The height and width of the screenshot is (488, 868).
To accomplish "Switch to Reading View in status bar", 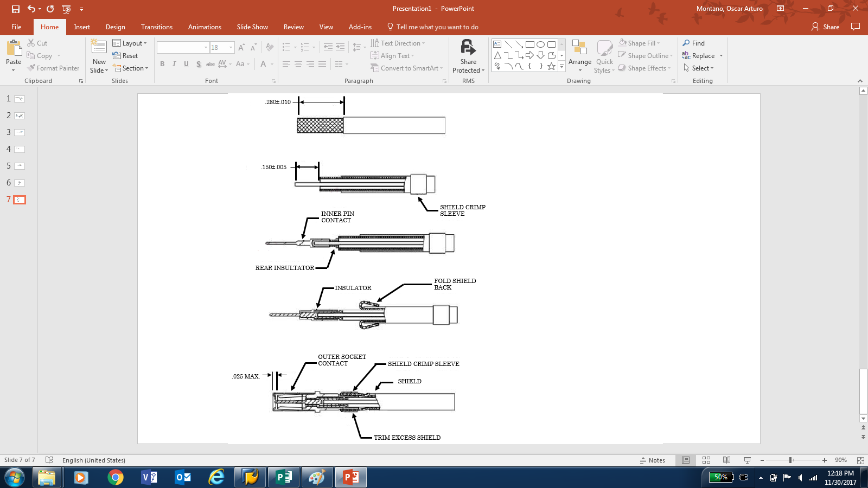I will click(x=726, y=460).
